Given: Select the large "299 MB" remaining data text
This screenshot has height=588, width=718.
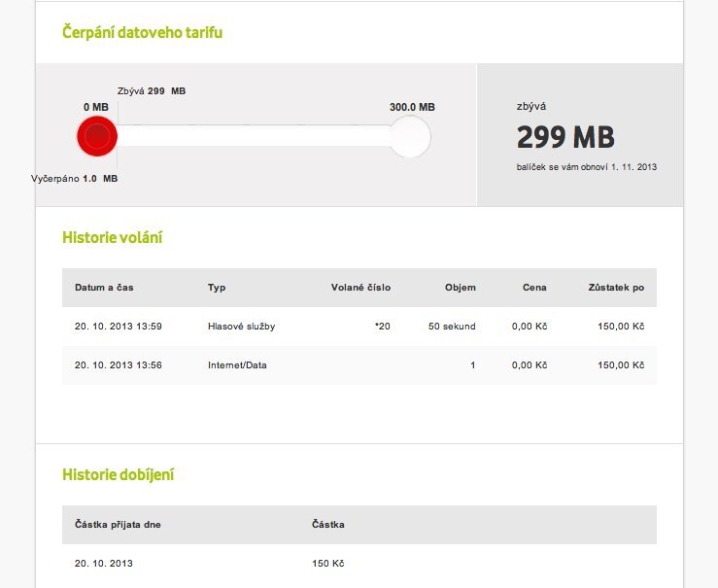Looking at the screenshot, I should 565,138.
